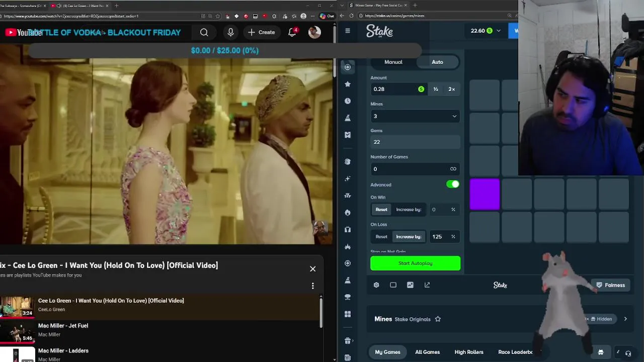Viewport: 644px width, 362px height.
Task: Double the bet amount with 2× button
Action: click(x=452, y=89)
